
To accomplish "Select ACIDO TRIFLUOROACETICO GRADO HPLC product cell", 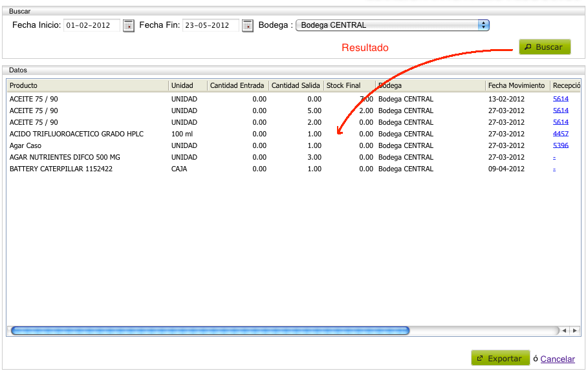I will click(76, 134).
